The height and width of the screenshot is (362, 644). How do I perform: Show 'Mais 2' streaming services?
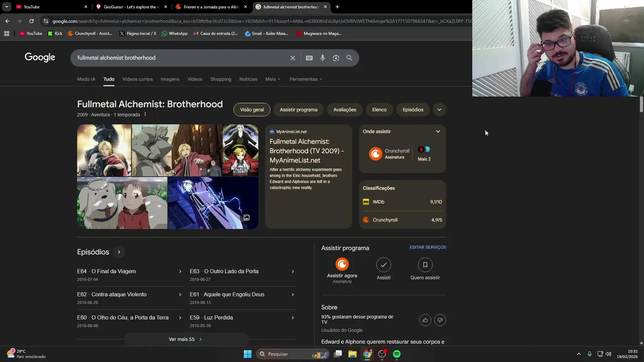click(x=424, y=154)
